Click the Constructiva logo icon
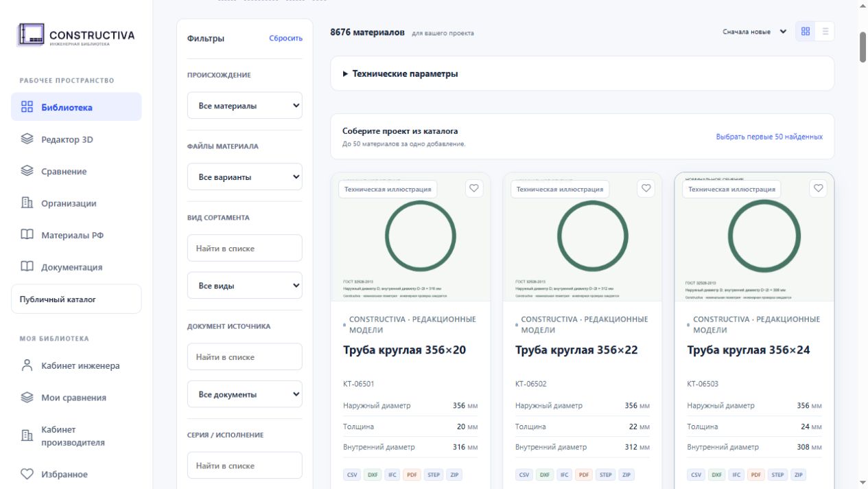Screen dimensions: 868x489 click(32, 35)
